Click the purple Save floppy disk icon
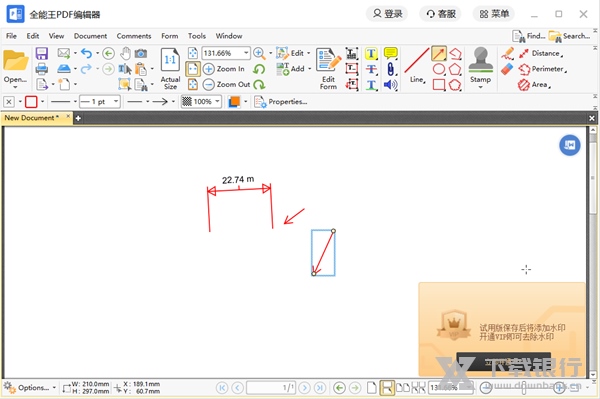The image size is (600, 399). point(42,53)
